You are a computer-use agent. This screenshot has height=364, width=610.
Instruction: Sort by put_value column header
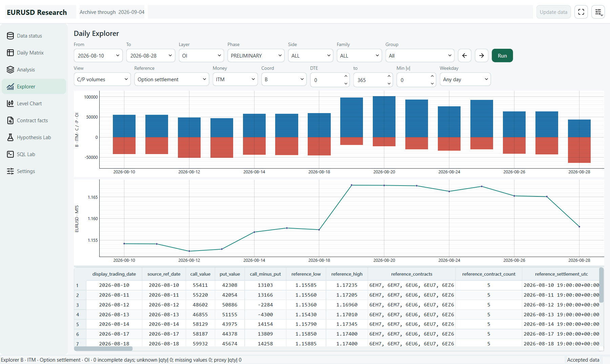click(x=230, y=274)
